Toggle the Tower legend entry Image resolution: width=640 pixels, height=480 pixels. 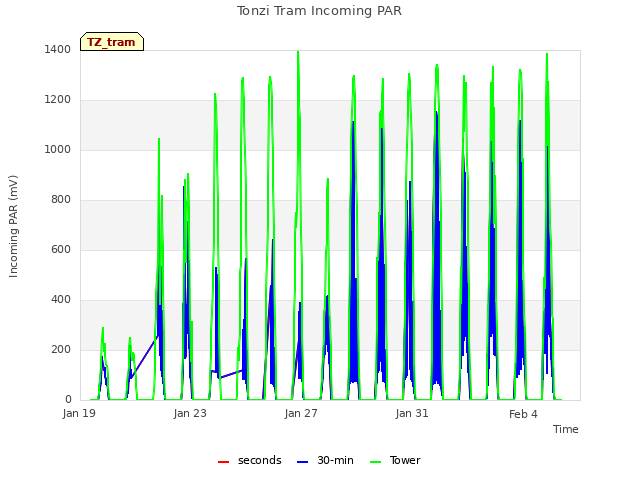tap(395, 460)
